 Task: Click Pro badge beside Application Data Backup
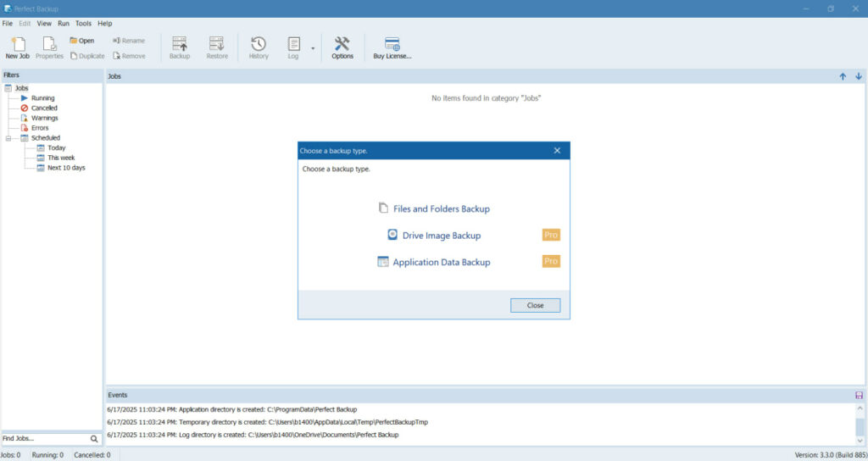pyautogui.click(x=551, y=261)
